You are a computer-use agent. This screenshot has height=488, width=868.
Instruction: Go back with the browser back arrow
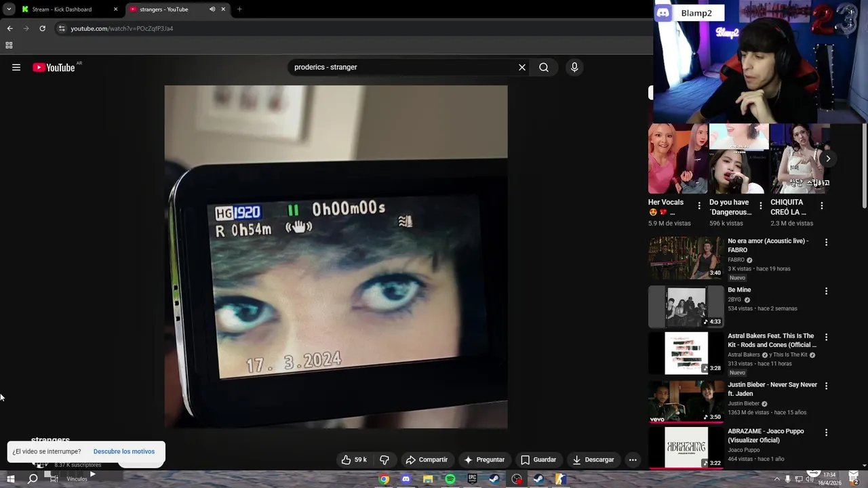click(x=9, y=28)
